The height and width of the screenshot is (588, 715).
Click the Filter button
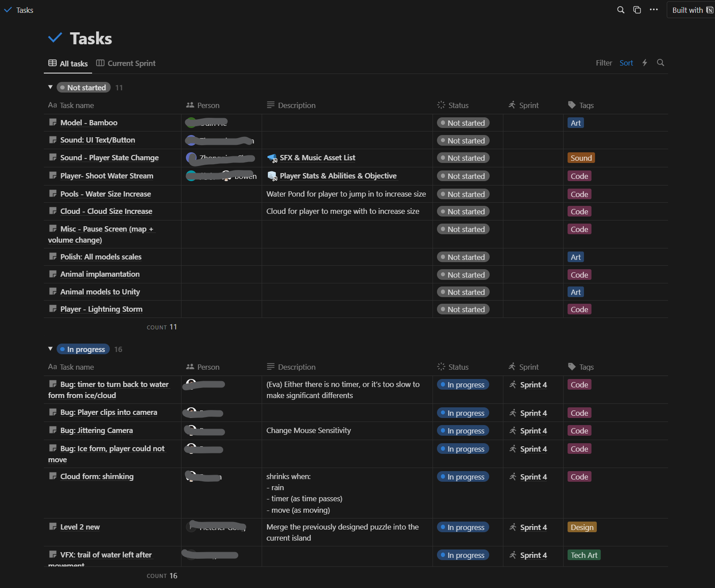pyautogui.click(x=603, y=63)
